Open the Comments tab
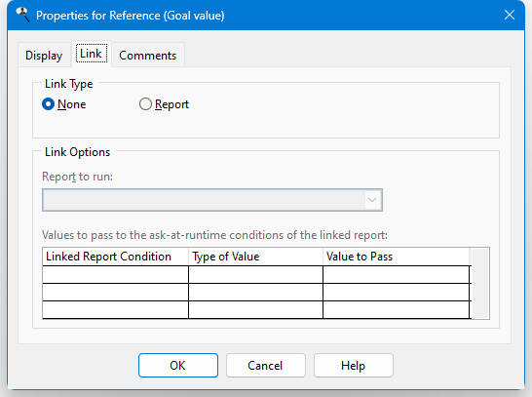This screenshot has height=397, width=532. (x=147, y=56)
